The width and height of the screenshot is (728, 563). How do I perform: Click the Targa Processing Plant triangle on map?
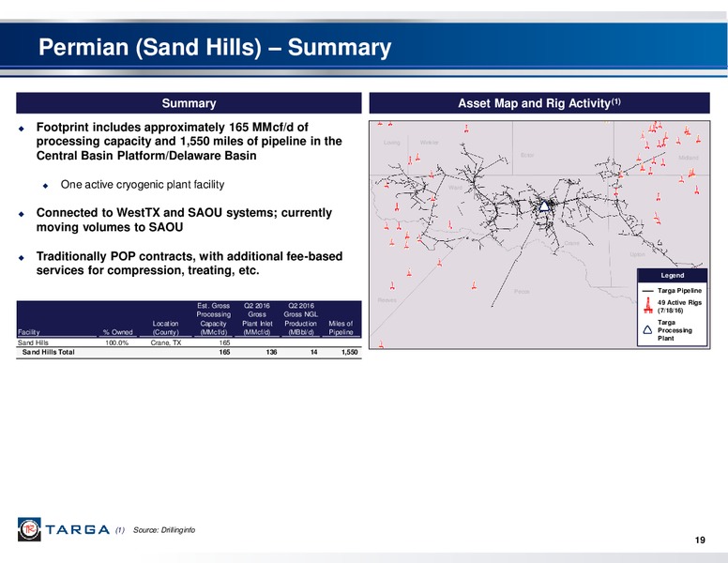(x=544, y=206)
